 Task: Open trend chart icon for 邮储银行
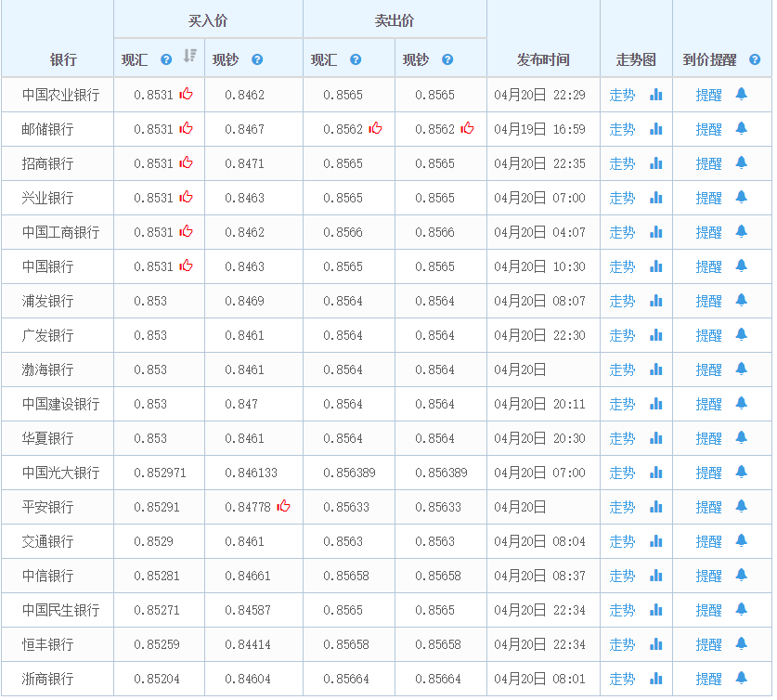pyautogui.click(x=656, y=129)
